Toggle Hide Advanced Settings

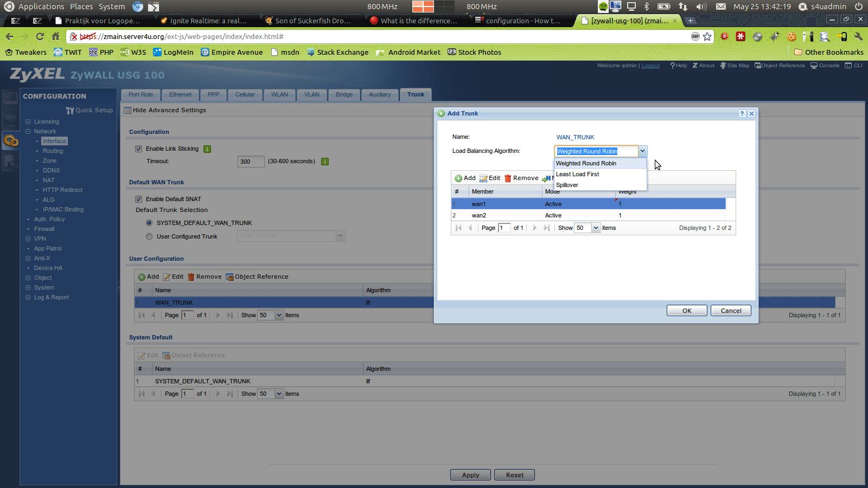[165, 110]
